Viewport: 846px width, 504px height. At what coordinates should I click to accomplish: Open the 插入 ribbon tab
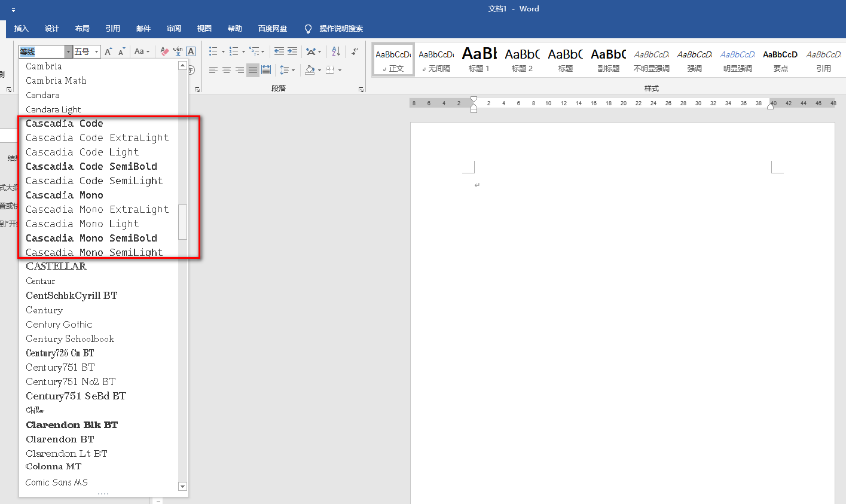coord(22,29)
